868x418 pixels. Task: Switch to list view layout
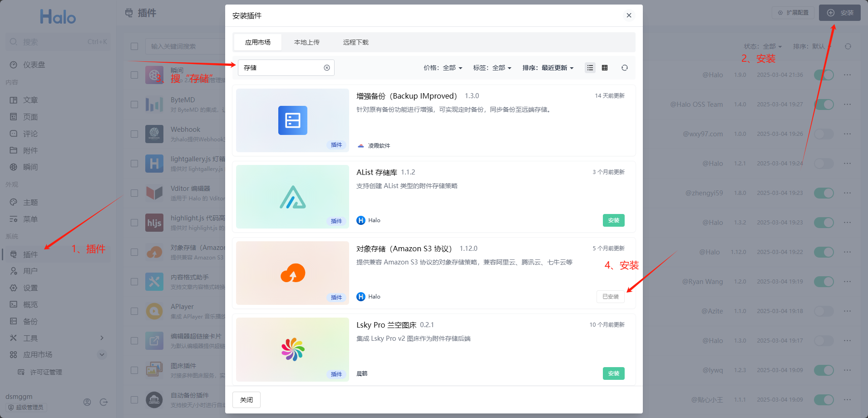590,68
